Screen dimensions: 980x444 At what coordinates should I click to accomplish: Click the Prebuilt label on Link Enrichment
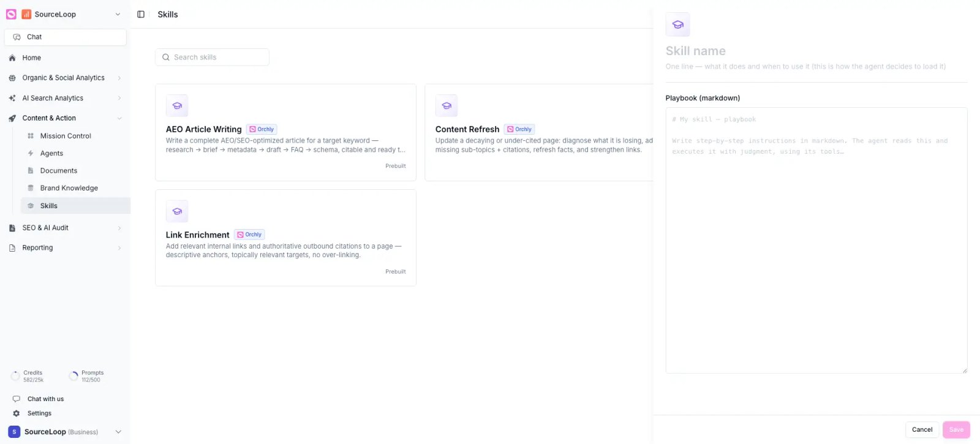tap(396, 271)
